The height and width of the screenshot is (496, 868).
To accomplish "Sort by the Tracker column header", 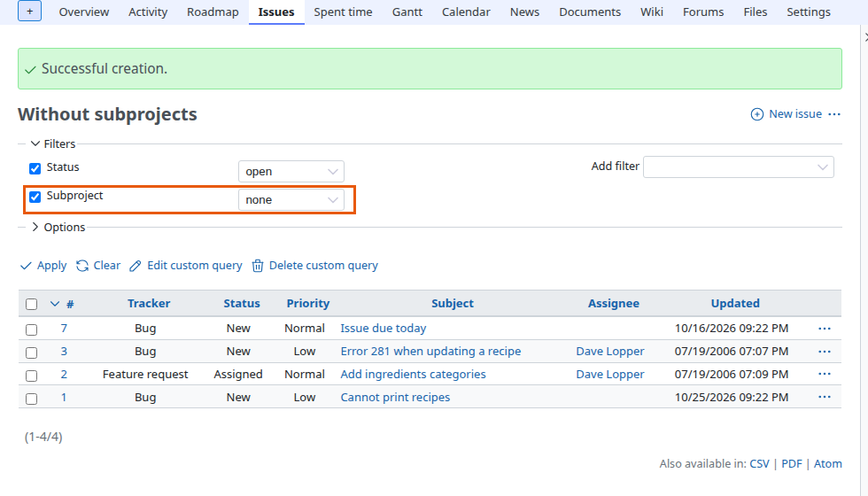I will coord(149,303).
